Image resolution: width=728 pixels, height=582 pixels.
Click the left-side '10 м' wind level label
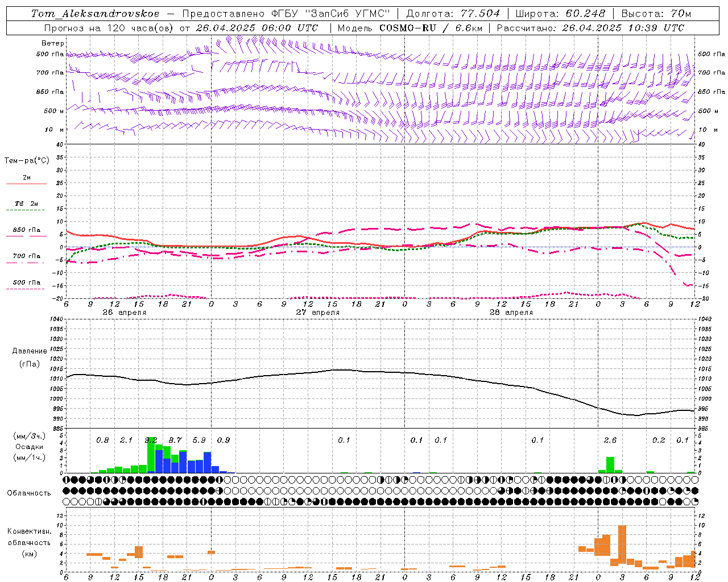pos(55,130)
